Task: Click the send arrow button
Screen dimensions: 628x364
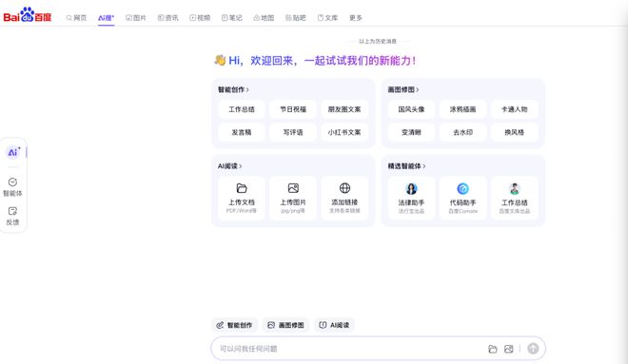Action: [533, 349]
